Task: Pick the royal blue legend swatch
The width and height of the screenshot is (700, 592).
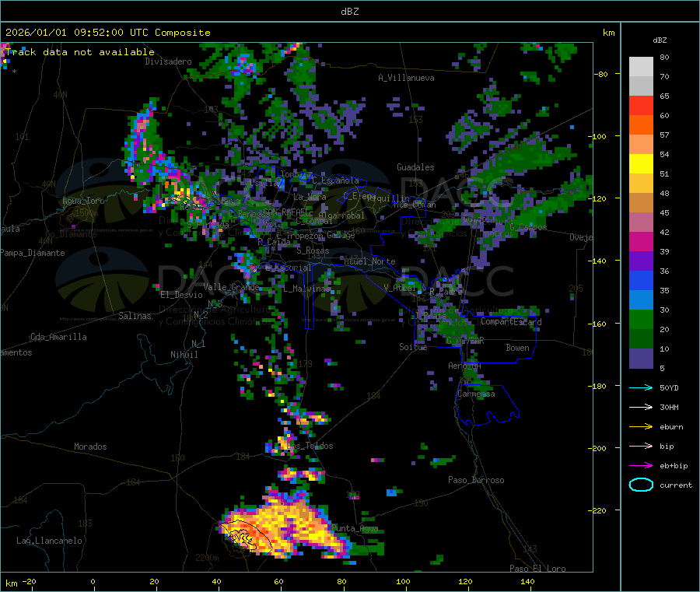Action: (641, 280)
